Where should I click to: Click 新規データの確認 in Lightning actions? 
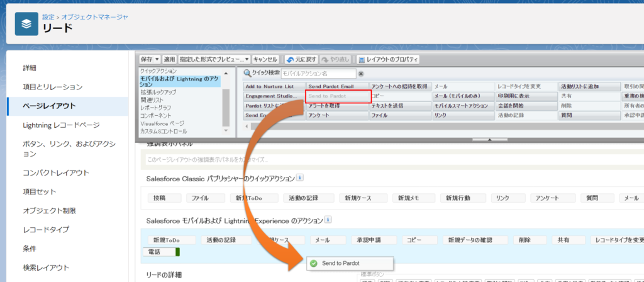point(475,240)
